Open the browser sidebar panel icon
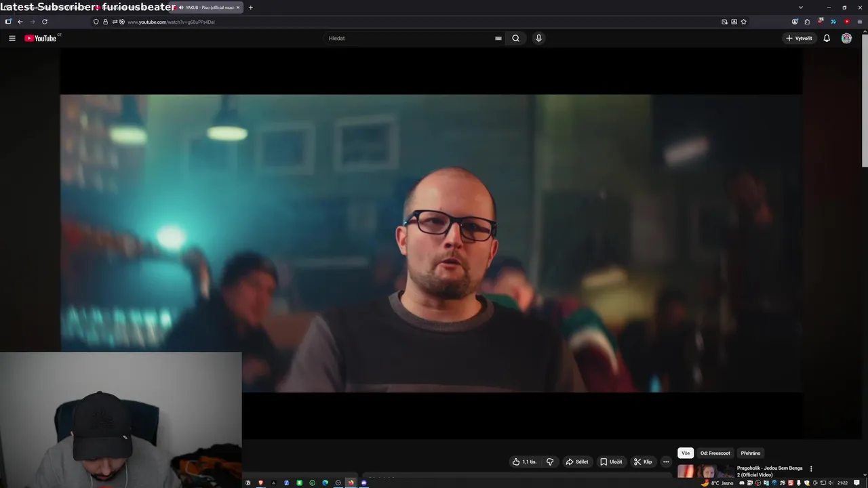The height and width of the screenshot is (488, 868). point(8,22)
